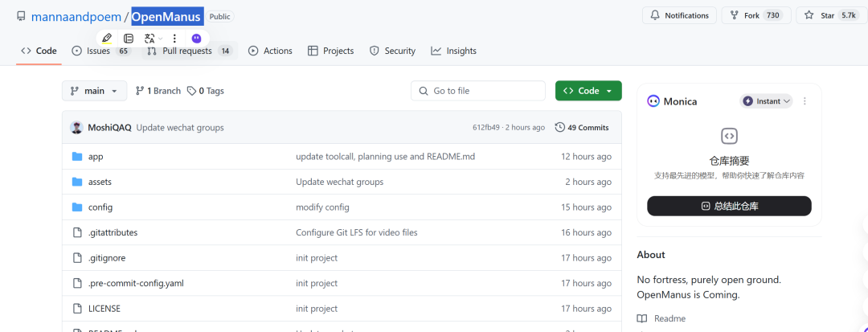868x332 pixels.
Task: Click the code brackets icon above 仓库摘要
Action: tap(729, 136)
